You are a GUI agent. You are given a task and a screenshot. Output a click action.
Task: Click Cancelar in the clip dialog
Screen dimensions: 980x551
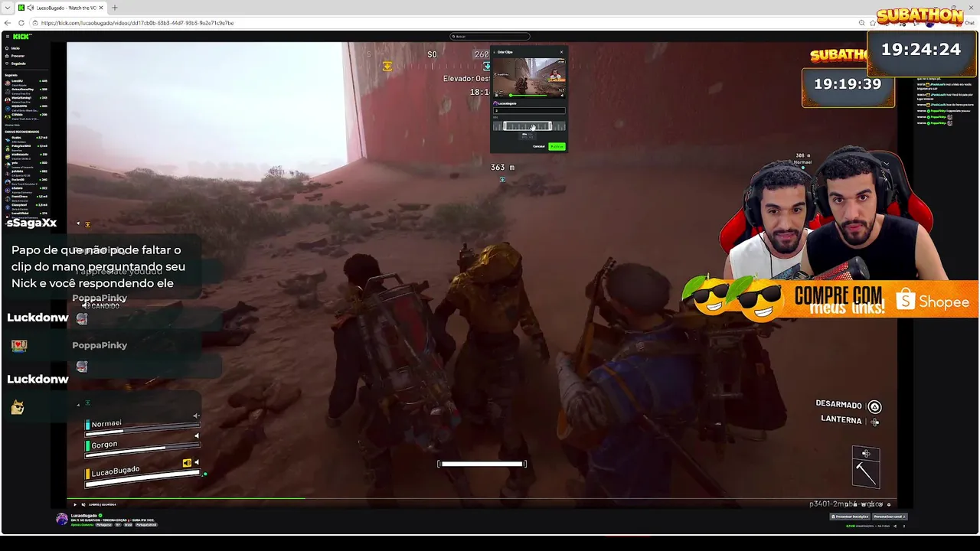point(539,146)
